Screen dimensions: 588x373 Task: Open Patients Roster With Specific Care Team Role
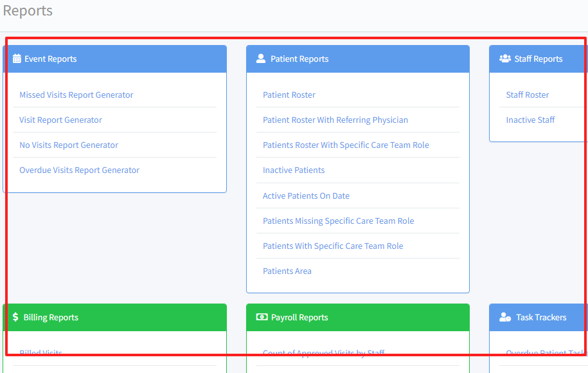pos(346,145)
